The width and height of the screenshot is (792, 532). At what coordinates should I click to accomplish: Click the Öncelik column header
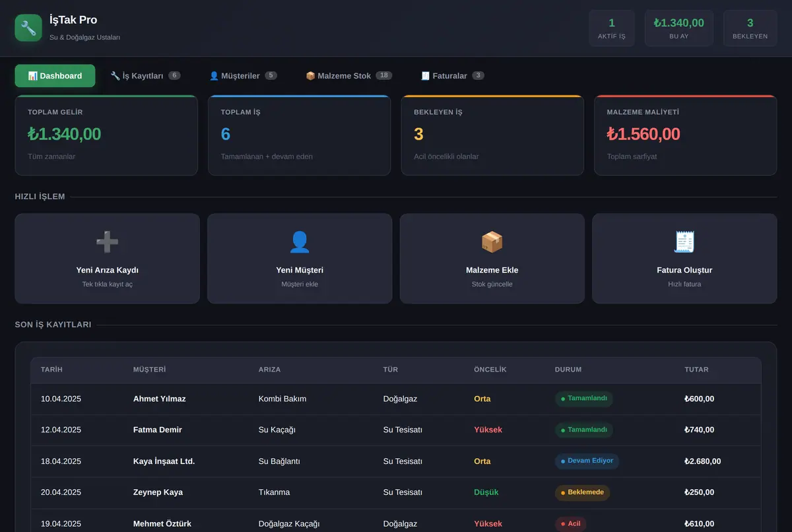[490, 370]
